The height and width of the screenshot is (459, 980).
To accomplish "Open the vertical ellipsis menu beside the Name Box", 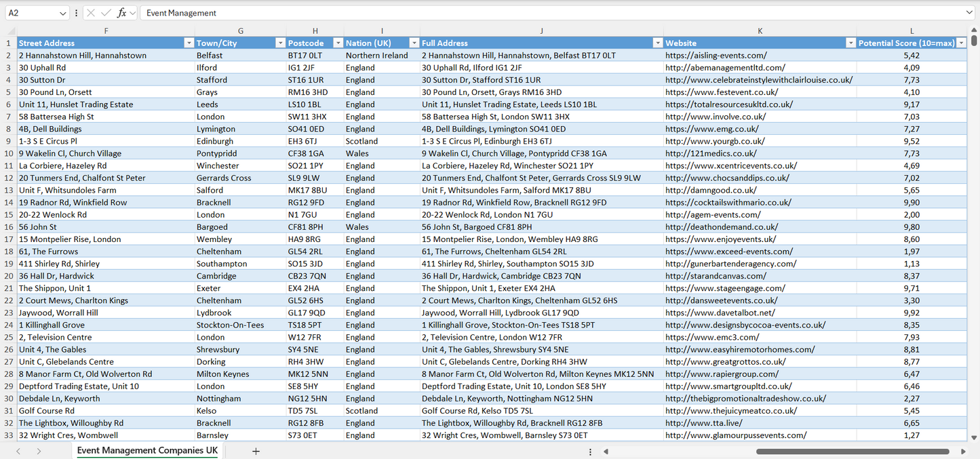I will (x=77, y=12).
